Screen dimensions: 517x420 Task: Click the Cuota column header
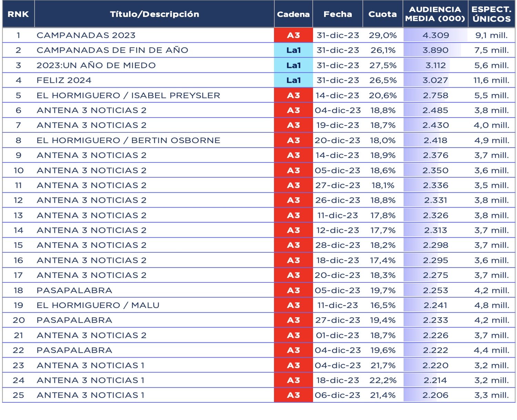383,14
